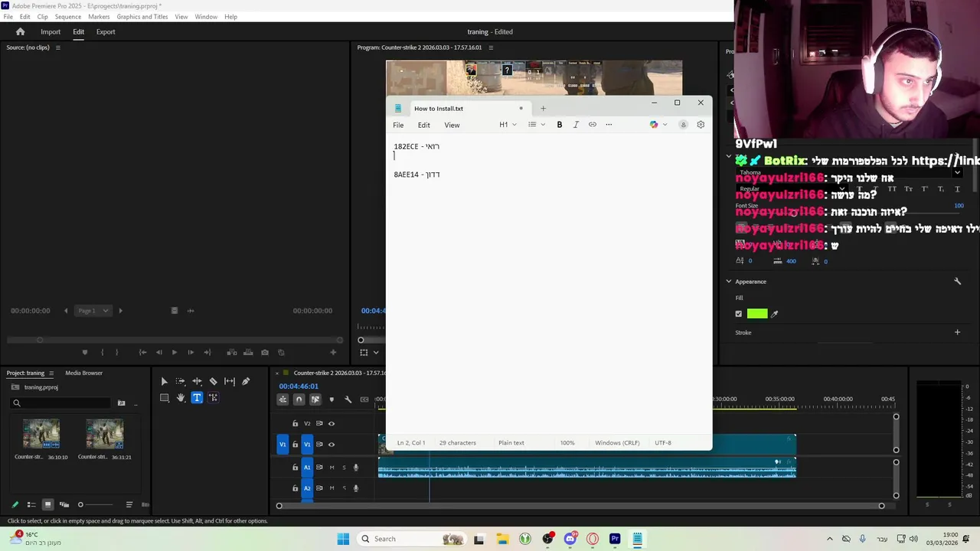Image resolution: width=980 pixels, height=551 pixels.
Task: Switch to the Media Browser tab
Action: click(x=83, y=373)
